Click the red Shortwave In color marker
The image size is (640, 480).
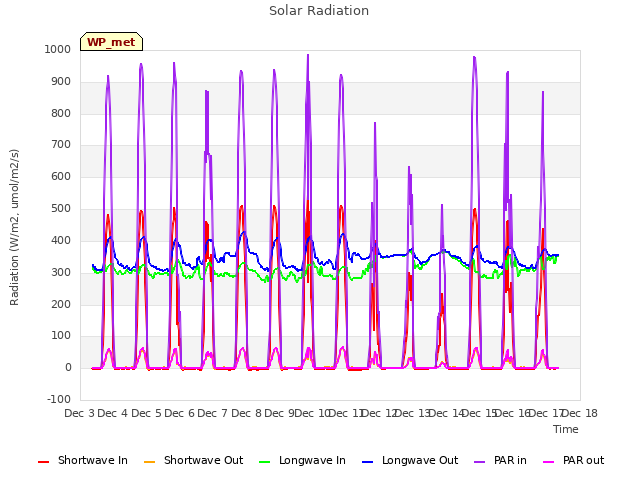coord(44,462)
